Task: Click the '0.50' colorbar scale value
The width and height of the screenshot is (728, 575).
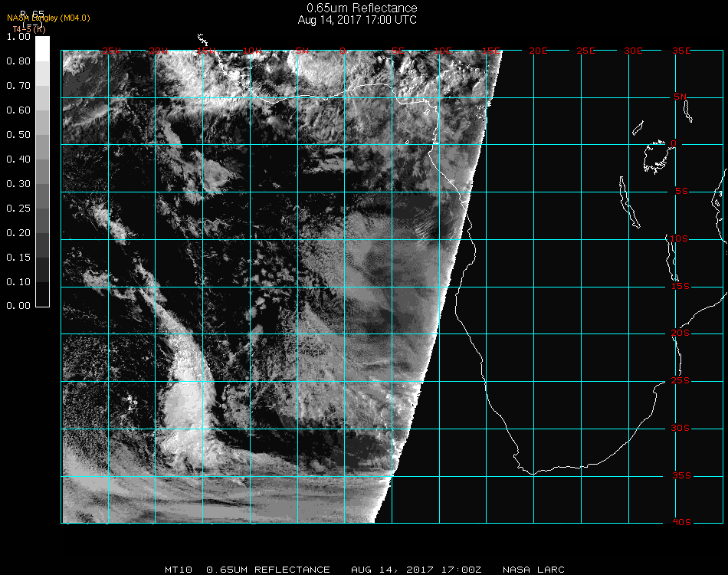Action: [x=18, y=135]
